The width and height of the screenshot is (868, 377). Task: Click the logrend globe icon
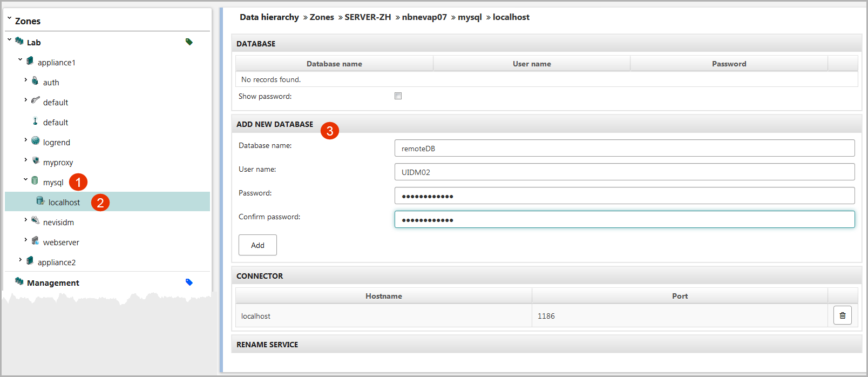coord(36,140)
